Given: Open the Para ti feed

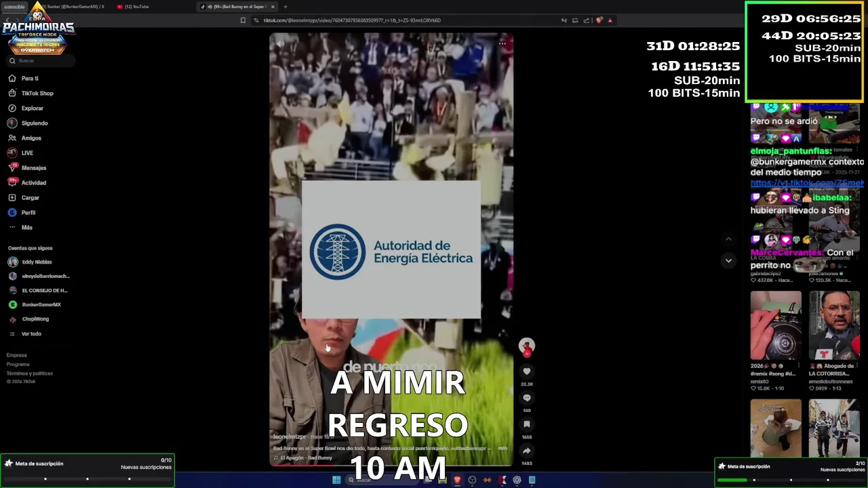Looking at the screenshot, I should coord(29,79).
